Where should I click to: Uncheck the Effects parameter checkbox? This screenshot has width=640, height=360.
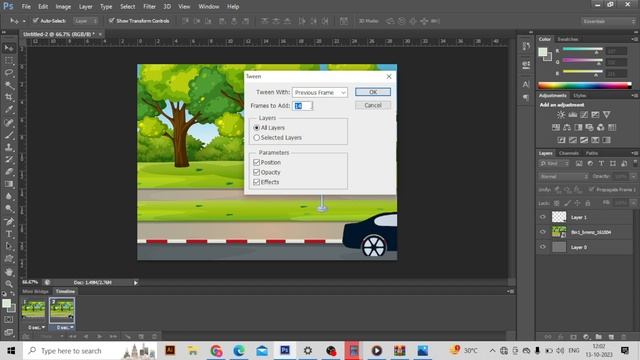coord(257,182)
